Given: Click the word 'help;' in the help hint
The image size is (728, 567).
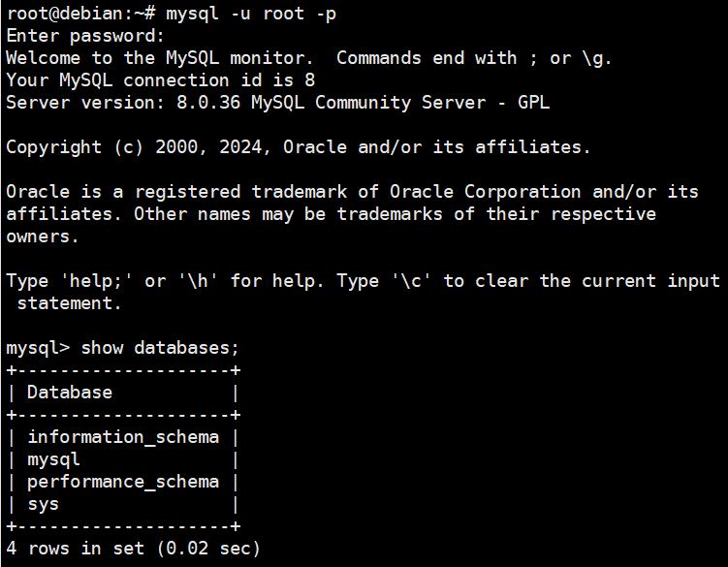Looking at the screenshot, I should (x=96, y=281).
